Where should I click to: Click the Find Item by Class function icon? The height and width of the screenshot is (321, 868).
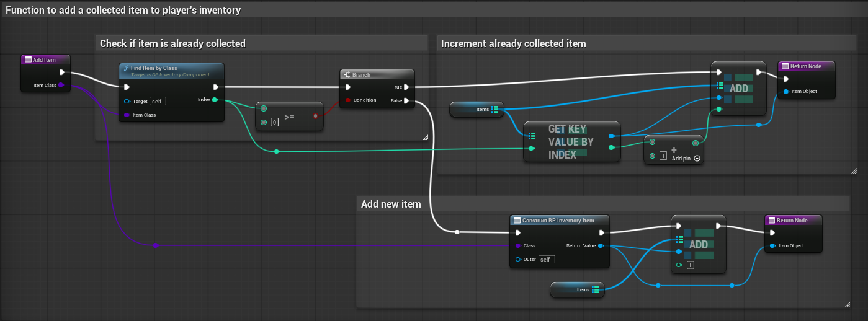[x=127, y=68]
